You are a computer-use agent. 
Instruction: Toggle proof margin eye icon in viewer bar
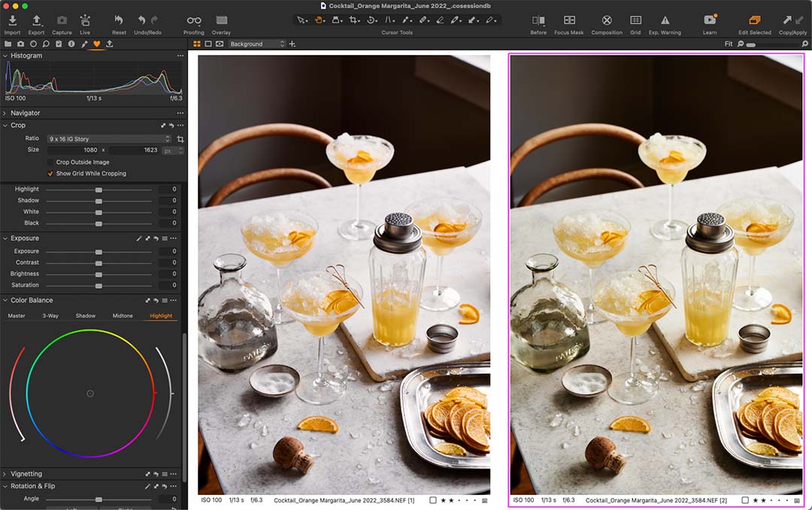pos(220,44)
